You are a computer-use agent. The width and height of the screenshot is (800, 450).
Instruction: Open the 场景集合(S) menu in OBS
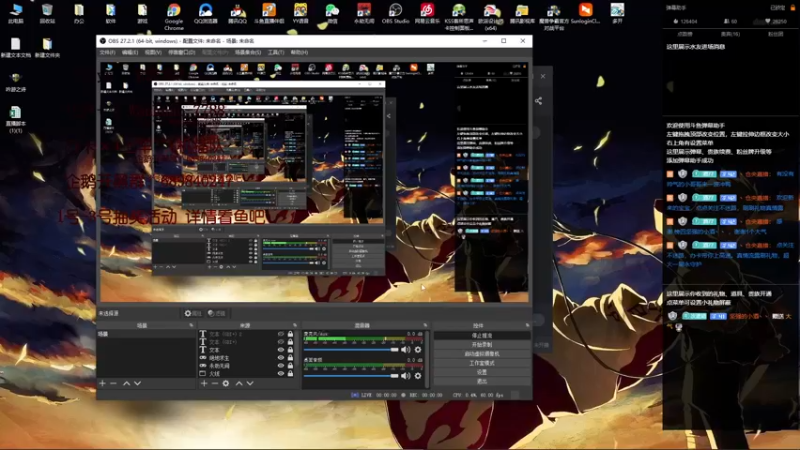click(x=248, y=53)
